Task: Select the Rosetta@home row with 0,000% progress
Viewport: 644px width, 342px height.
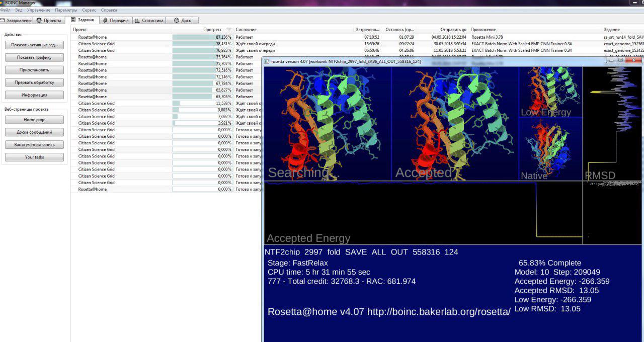Action: (x=166, y=189)
